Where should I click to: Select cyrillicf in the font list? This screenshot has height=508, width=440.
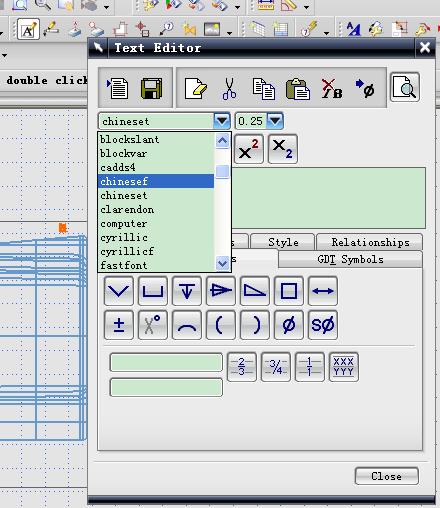click(x=156, y=251)
